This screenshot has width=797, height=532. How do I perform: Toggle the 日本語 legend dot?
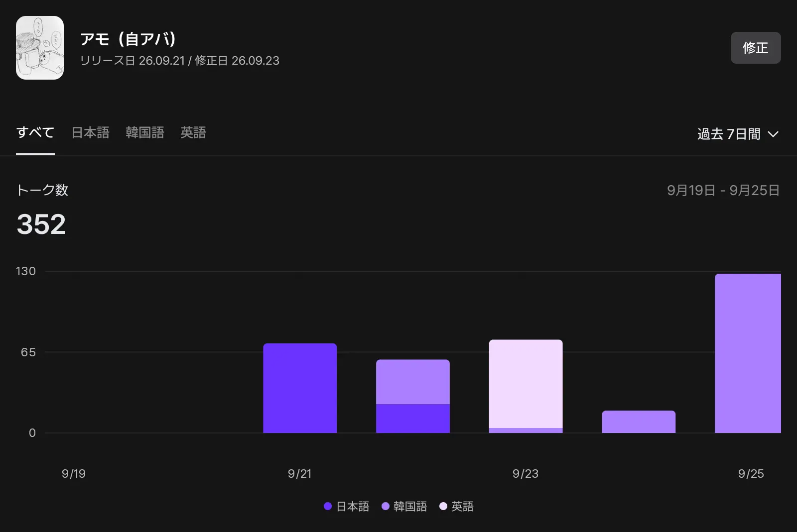click(328, 506)
